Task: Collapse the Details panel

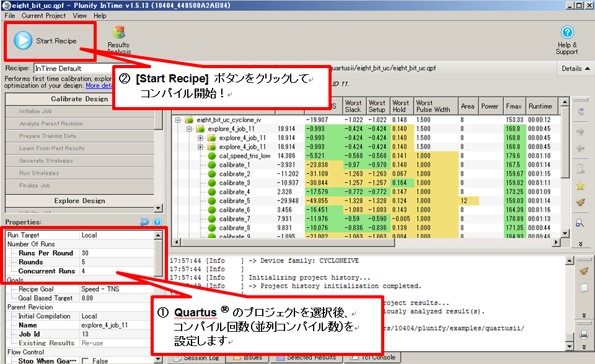Action: 575,69
